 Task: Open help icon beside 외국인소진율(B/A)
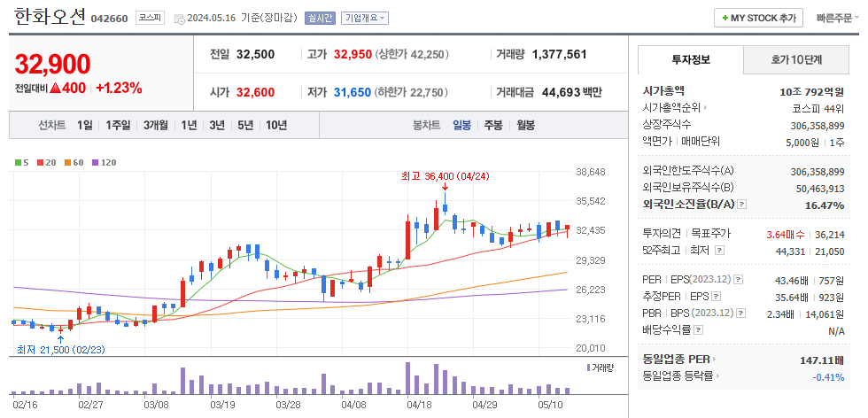[742, 205]
